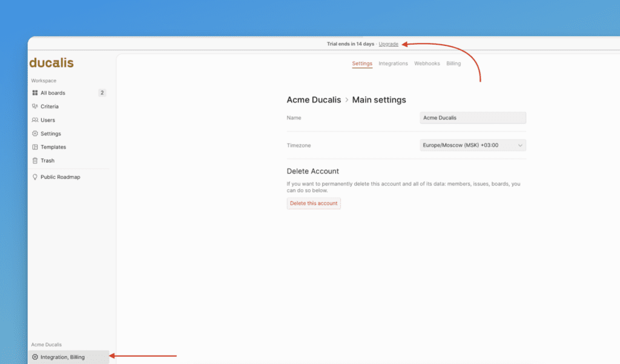Go to the Billing tab

click(x=453, y=63)
